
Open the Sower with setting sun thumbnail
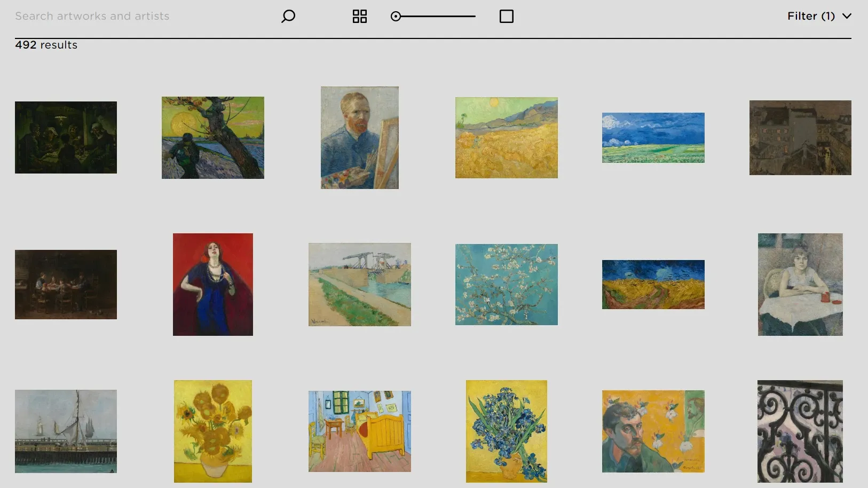[212, 137]
